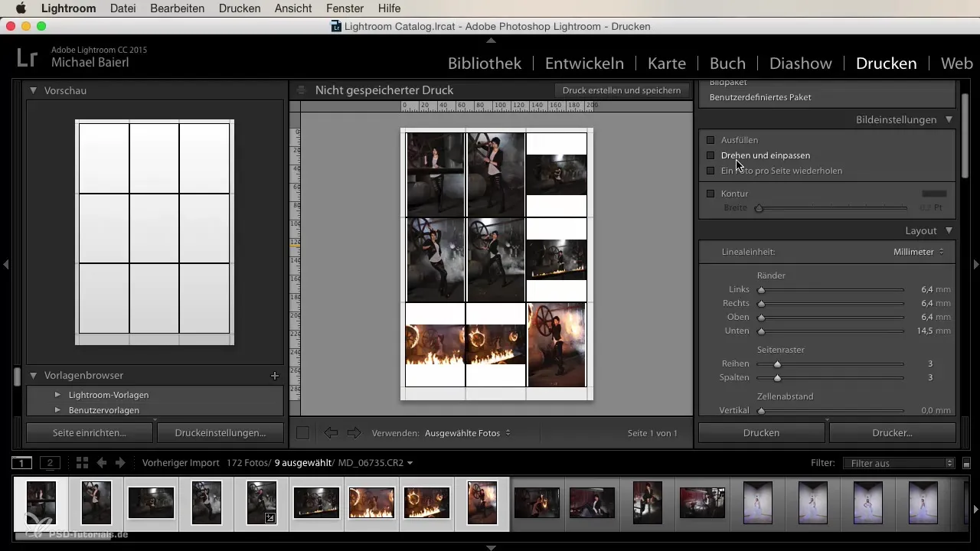Open the Fenster menu

[345, 8]
